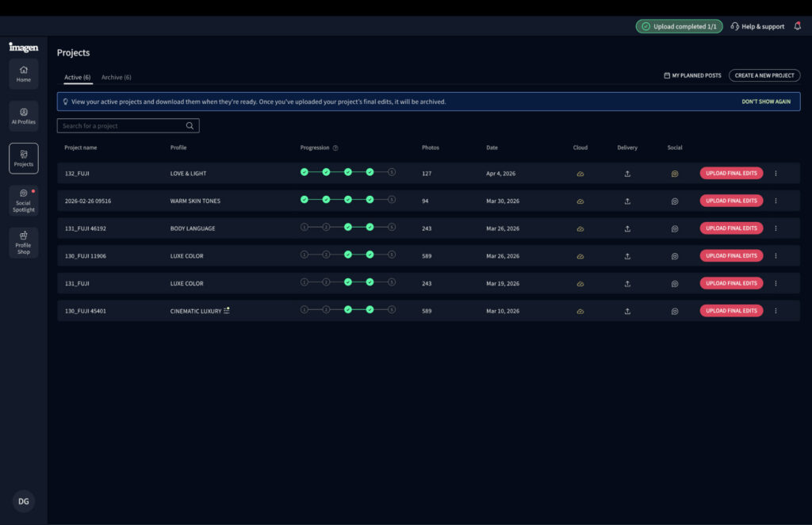Click the progression help question mark icon
The height and width of the screenshot is (525, 812).
point(335,148)
